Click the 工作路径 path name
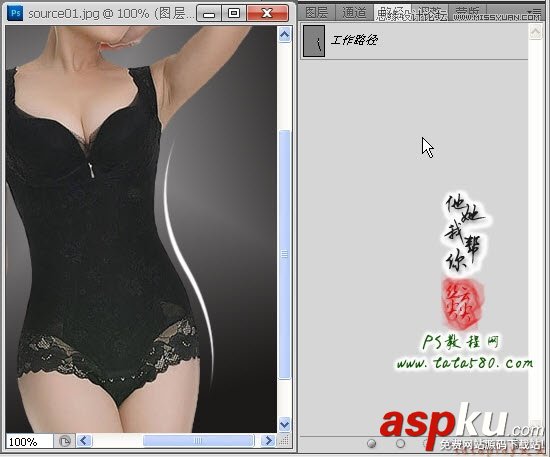The width and height of the screenshot is (550, 457). click(x=354, y=40)
